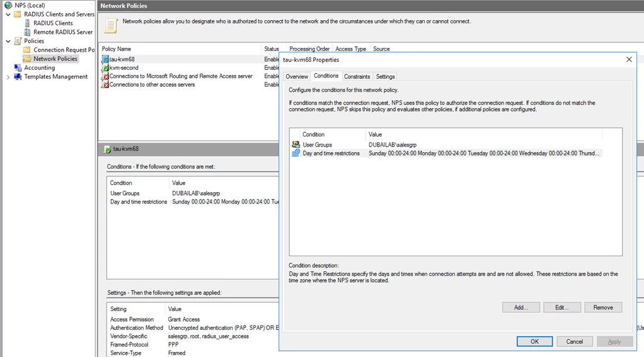The height and width of the screenshot is (357, 644).
Task: Click the Remove condition button
Action: (x=603, y=307)
